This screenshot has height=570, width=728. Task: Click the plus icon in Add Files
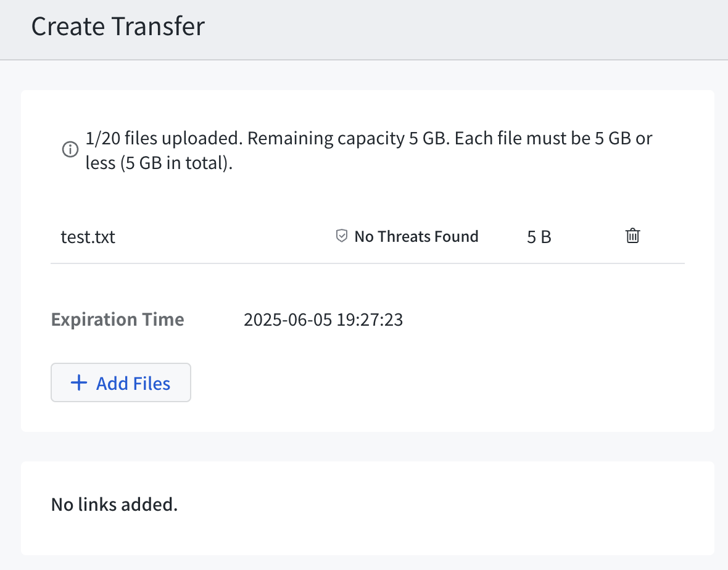point(79,383)
